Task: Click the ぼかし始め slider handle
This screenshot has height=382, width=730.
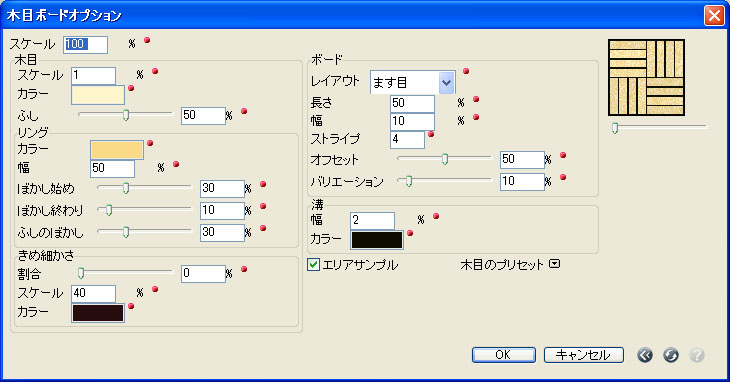Action: 126,188
